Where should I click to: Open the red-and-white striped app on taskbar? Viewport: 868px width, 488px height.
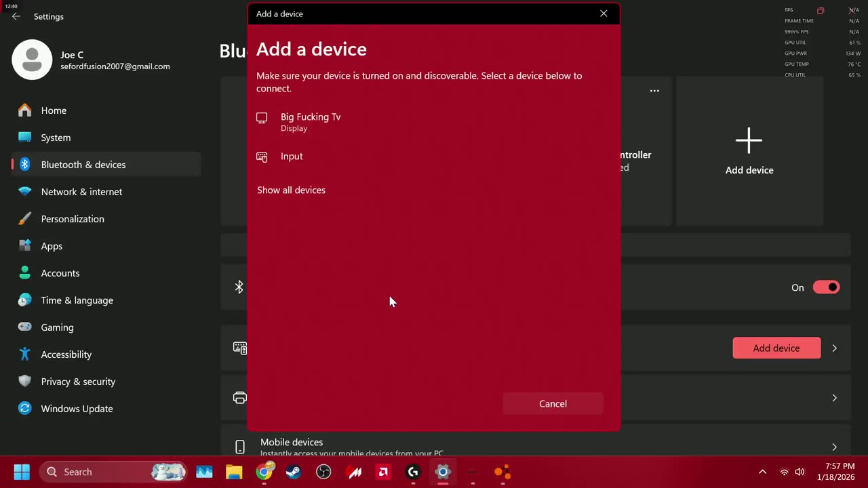(x=354, y=472)
